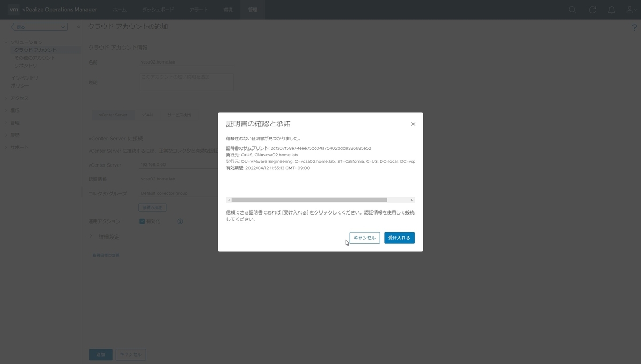Image resolution: width=641 pixels, height=364 pixels.
Task: Click the 説明 description text area
Action: 186,82
